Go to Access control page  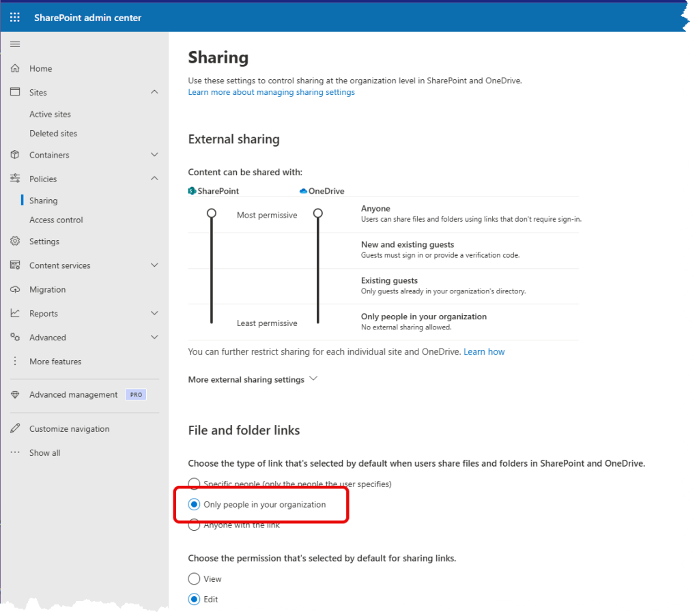click(x=56, y=220)
